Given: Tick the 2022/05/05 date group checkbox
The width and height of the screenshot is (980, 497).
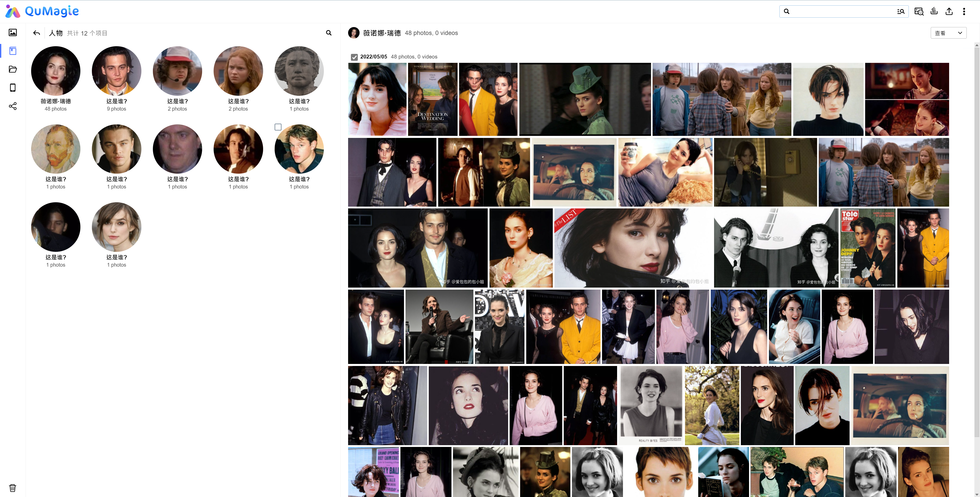Looking at the screenshot, I should [x=354, y=57].
